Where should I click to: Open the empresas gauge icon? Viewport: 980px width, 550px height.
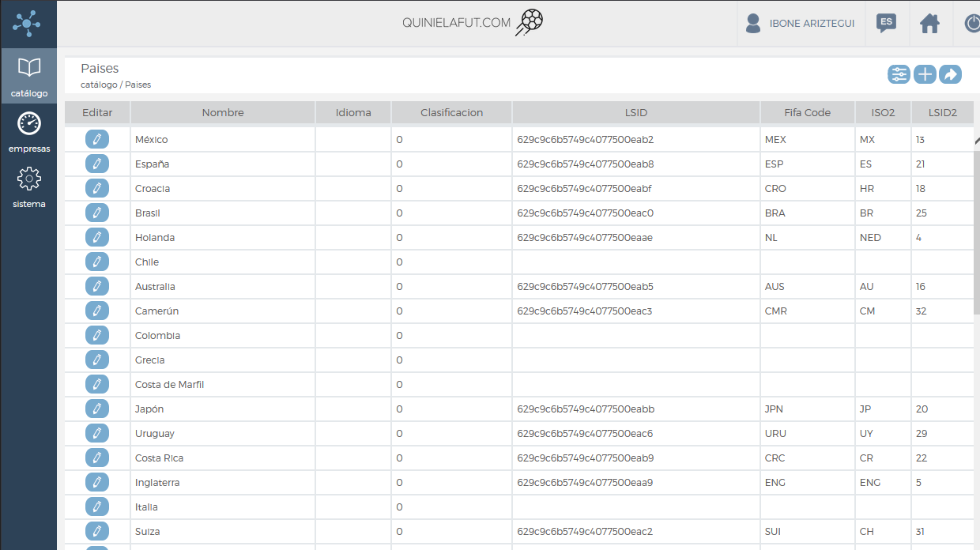point(28,131)
